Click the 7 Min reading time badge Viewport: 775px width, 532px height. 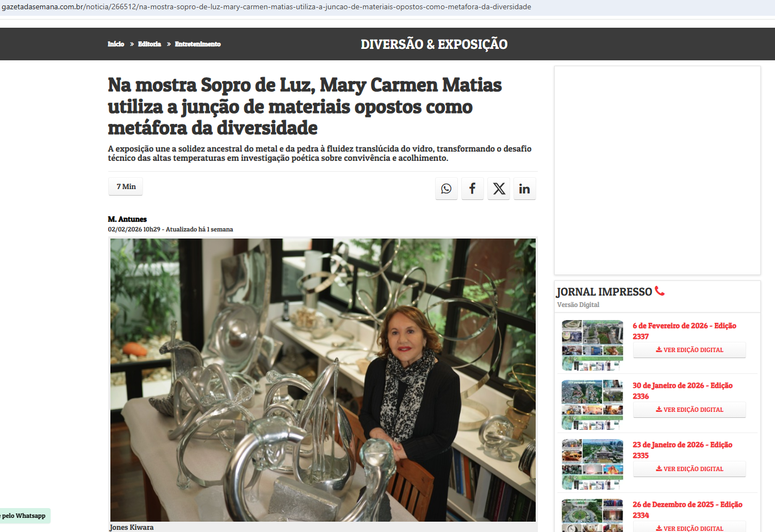pyautogui.click(x=126, y=186)
